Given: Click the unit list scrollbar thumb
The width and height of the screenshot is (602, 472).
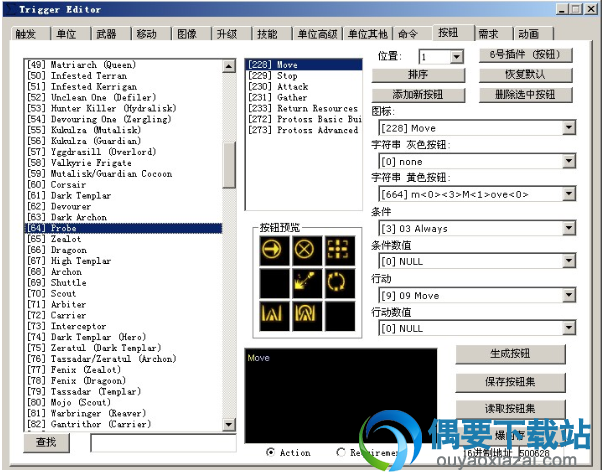Looking at the screenshot, I should click(229, 165).
